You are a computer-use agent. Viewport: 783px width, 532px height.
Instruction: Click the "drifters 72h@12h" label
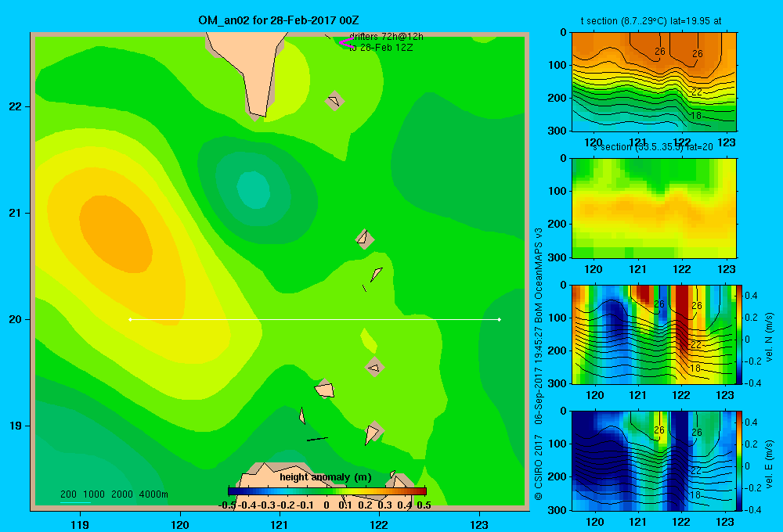(387, 37)
